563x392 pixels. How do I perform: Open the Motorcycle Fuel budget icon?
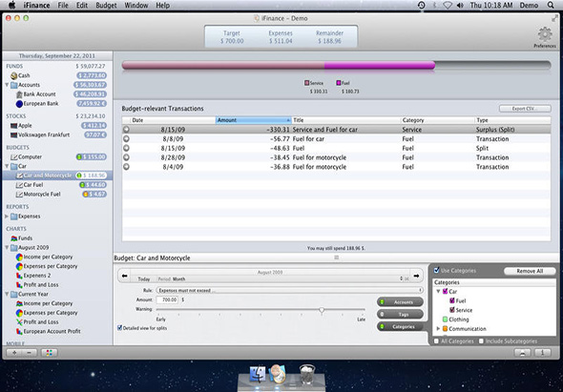pos(19,195)
